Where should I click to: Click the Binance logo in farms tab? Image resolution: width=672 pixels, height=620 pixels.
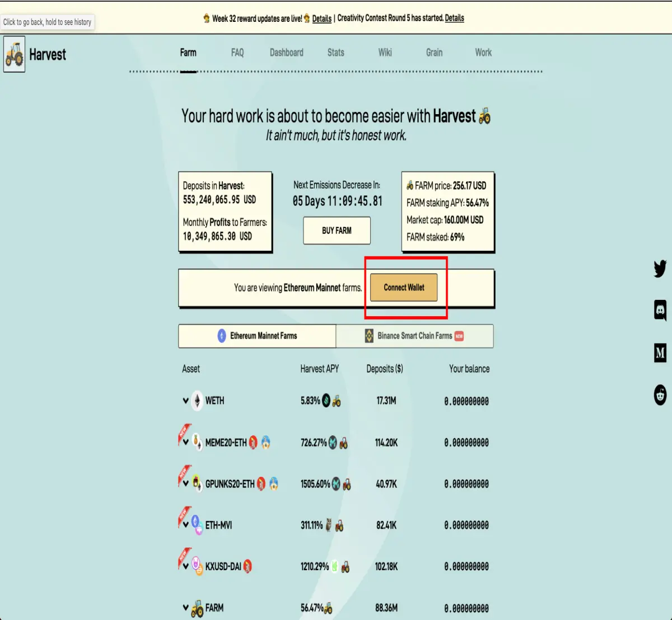(369, 336)
